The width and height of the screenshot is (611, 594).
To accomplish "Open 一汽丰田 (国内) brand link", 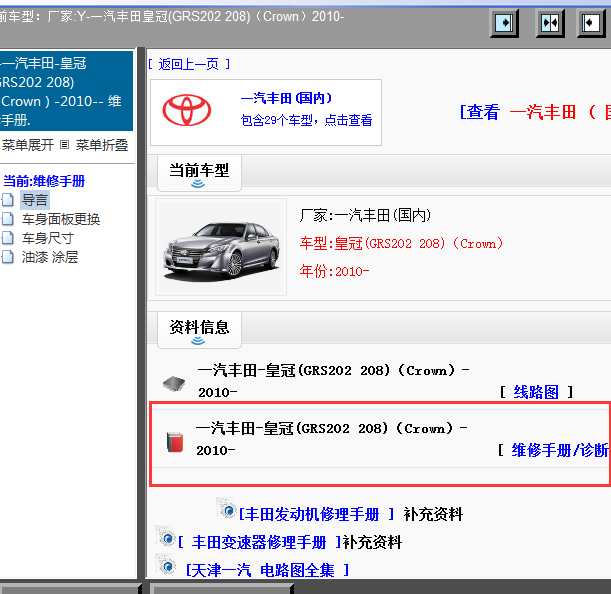I will pyautogui.click(x=286, y=98).
